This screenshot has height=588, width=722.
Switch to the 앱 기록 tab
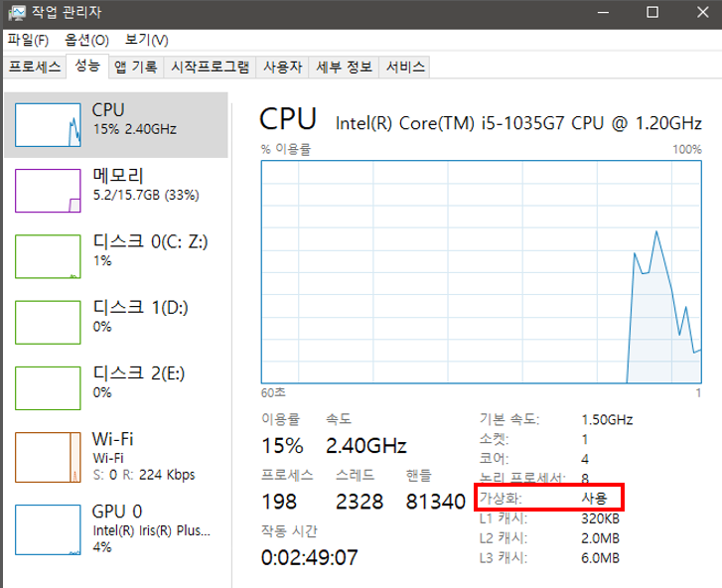(x=136, y=68)
